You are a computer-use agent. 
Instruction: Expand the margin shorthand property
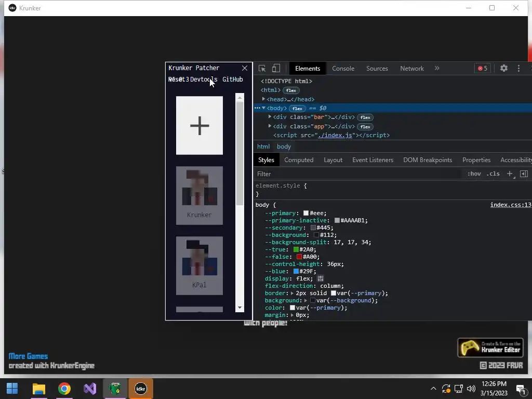[292, 315]
